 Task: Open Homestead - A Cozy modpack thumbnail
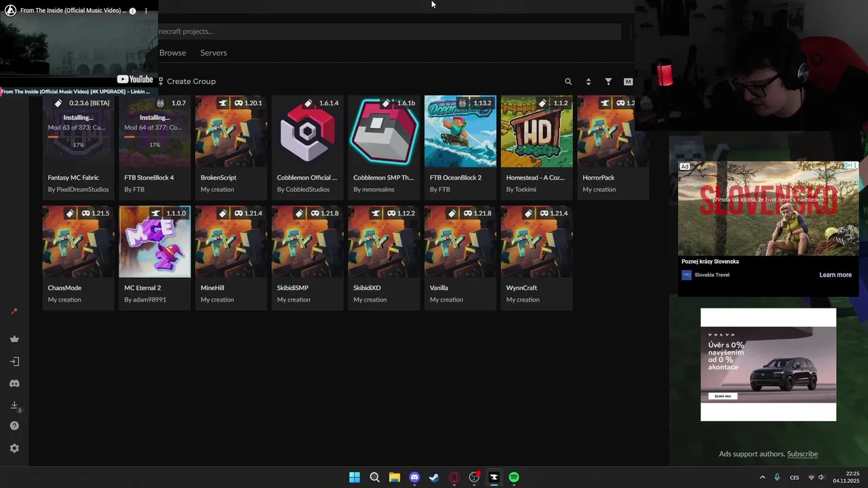pyautogui.click(x=536, y=131)
